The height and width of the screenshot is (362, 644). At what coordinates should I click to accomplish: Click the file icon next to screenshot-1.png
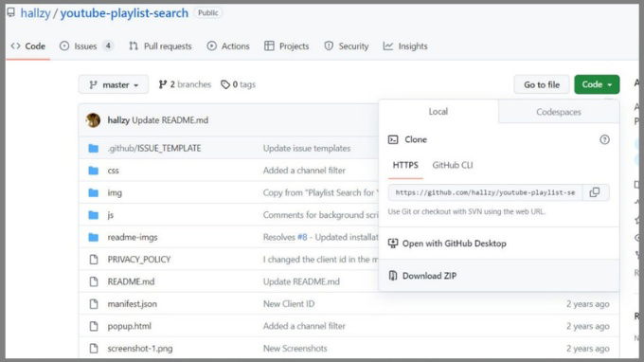94,349
